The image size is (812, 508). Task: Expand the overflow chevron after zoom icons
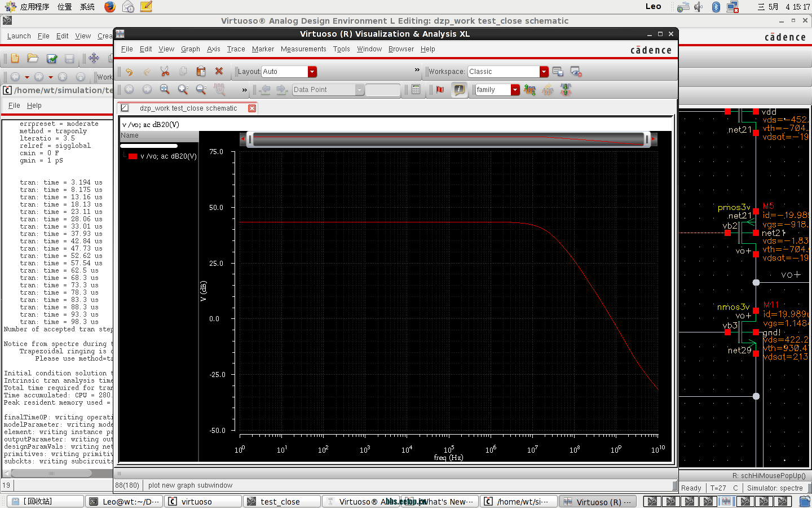tap(244, 90)
